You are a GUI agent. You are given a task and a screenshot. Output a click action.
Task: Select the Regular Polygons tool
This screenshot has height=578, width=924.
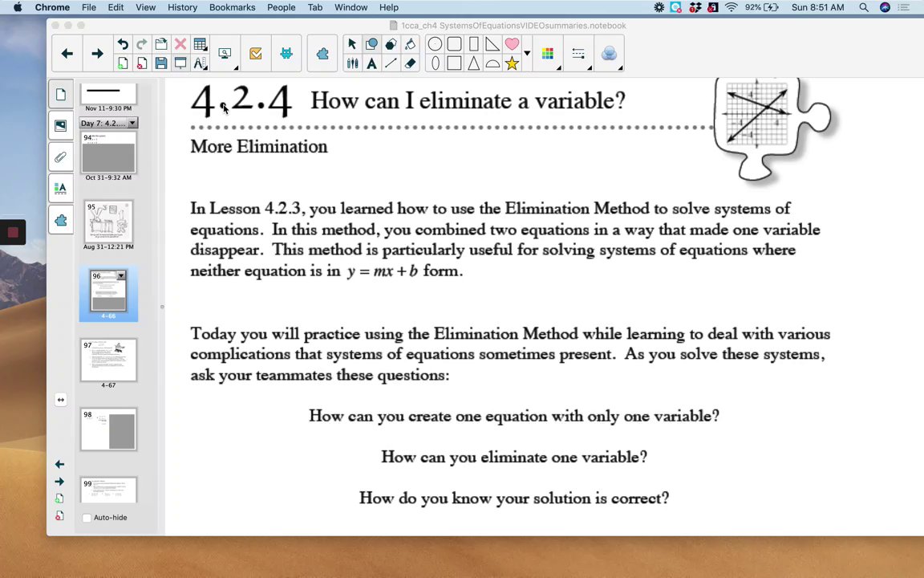point(391,44)
